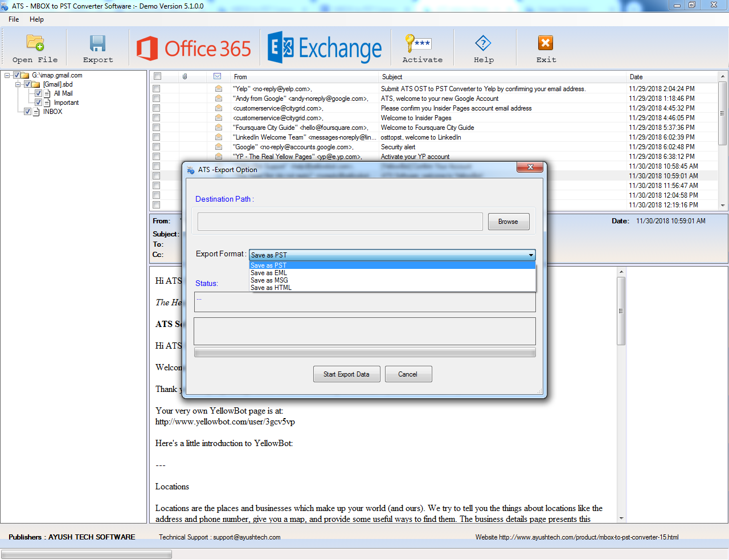This screenshot has height=560, width=729.
Task: Open the Office 365 logo button
Action: point(194,48)
